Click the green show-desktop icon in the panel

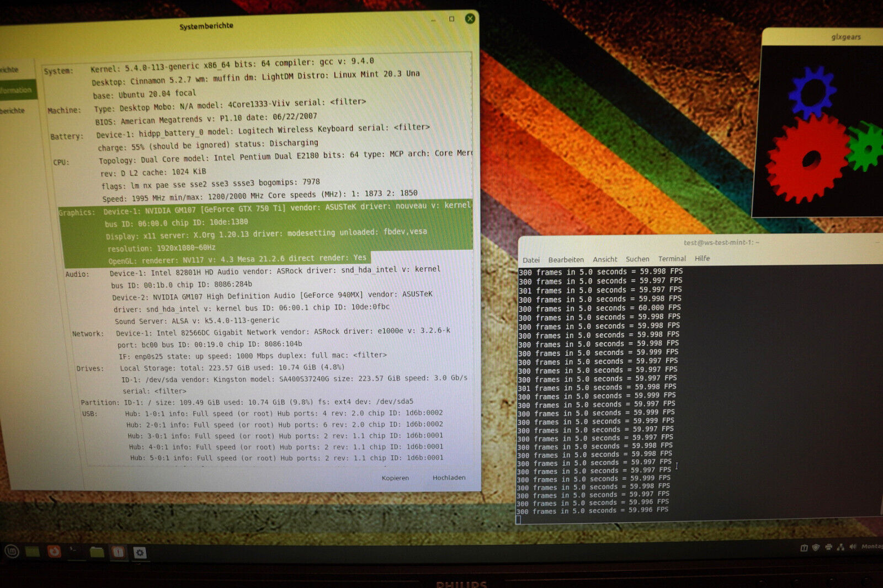pos(33,551)
